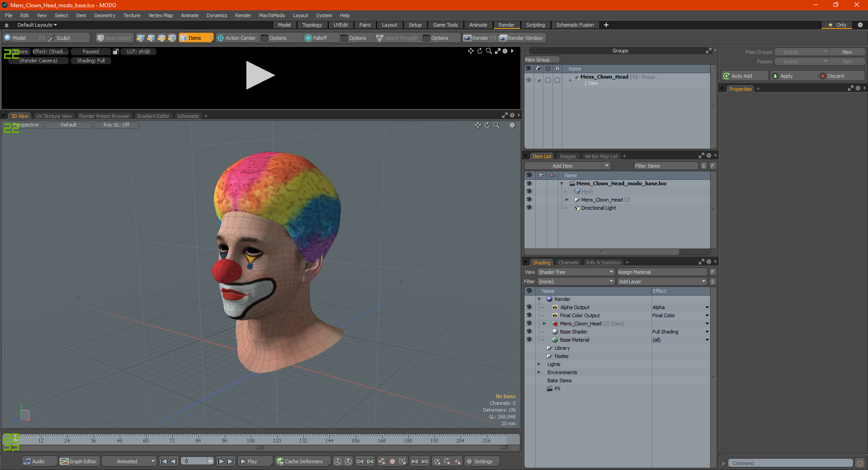Image resolution: width=868 pixels, height=470 pixels.
Task: Click Play in timeline controls
Action: (255, 461)
